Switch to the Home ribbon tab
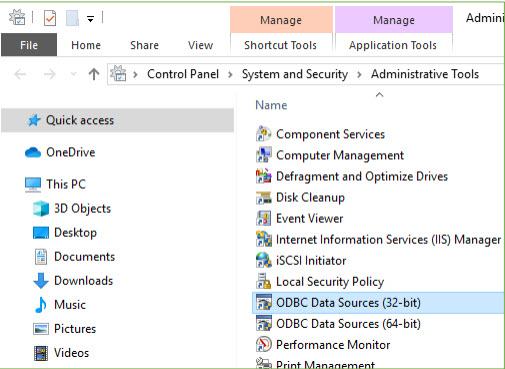 coord(86,45)
